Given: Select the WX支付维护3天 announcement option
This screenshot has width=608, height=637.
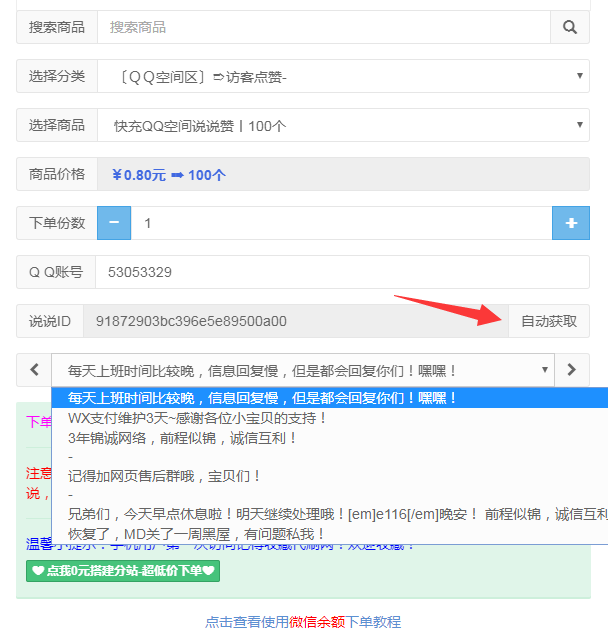Looking at the screenshot, I should 198,417.
